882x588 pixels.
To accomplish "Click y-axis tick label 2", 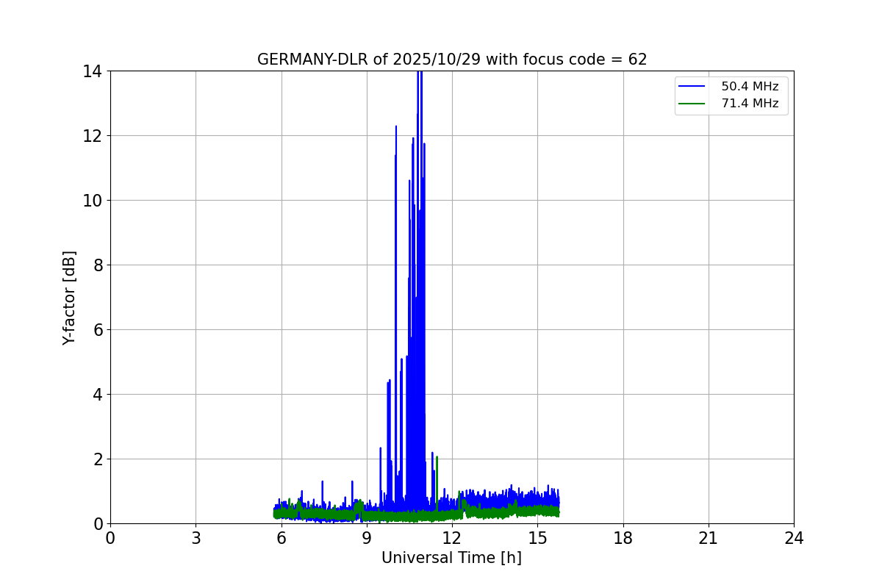I will (x=97, y=459).
